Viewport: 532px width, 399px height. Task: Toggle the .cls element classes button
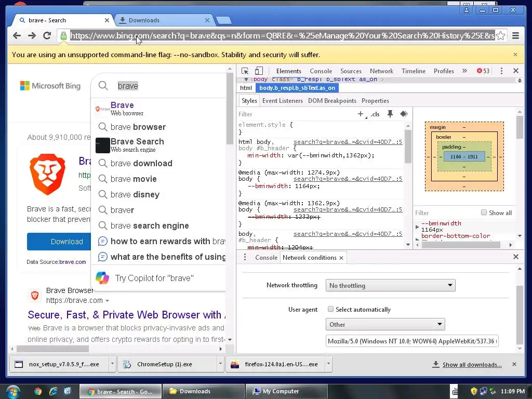(375, 114)
